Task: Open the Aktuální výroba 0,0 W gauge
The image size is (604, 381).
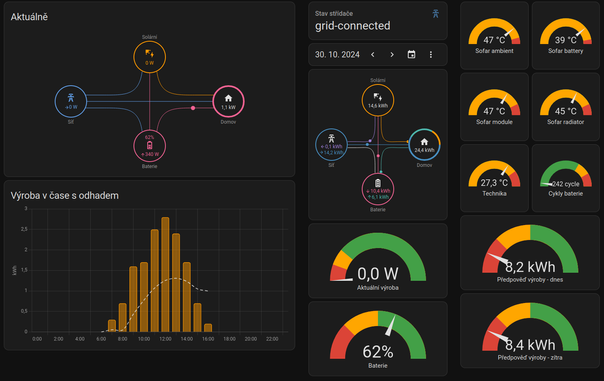Action: click(x=378, y=261)
